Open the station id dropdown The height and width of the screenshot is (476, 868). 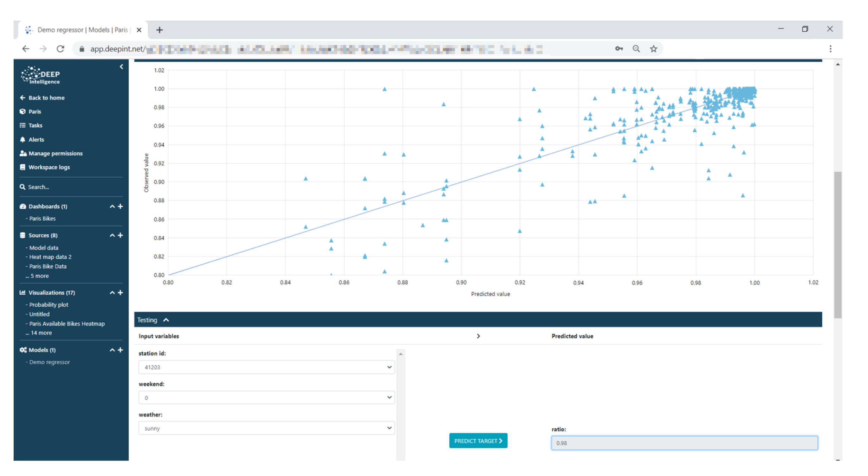pos(266,367)
